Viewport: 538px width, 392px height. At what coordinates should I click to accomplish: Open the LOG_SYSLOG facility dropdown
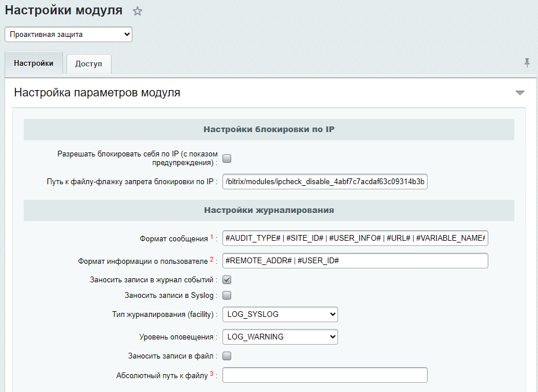280,314
